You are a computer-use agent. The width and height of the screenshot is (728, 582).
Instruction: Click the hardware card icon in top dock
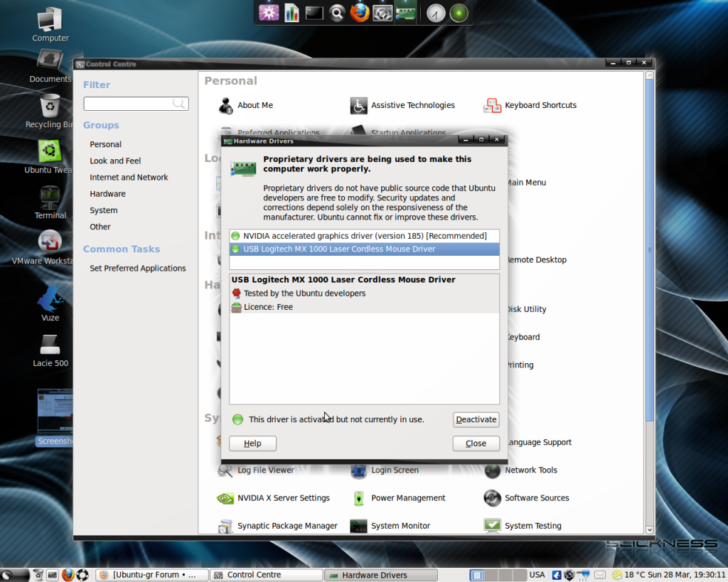(405, 12)
